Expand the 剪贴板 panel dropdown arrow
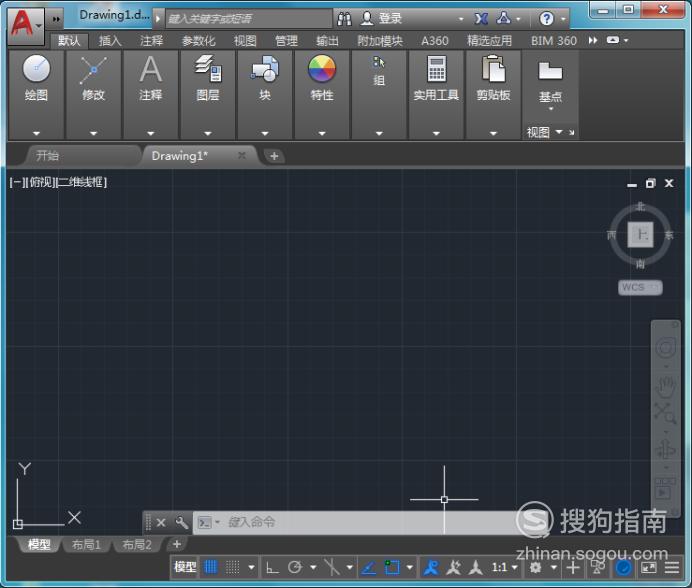692x588 pixels. pyautogui.click(x=493, y=133)
